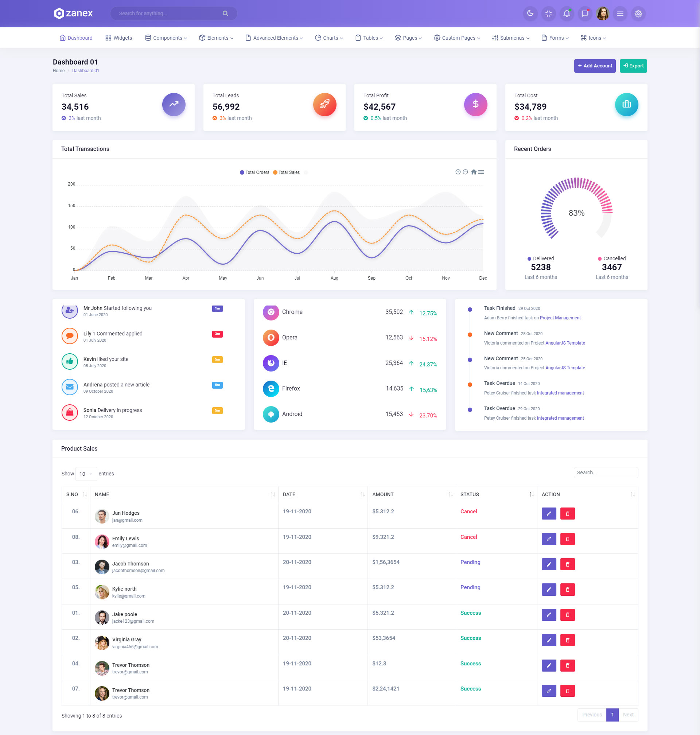Viewport: 700px width, 735px height.
Task: Click edit pencil button for Jan Hodges
Action: [548, 514]
